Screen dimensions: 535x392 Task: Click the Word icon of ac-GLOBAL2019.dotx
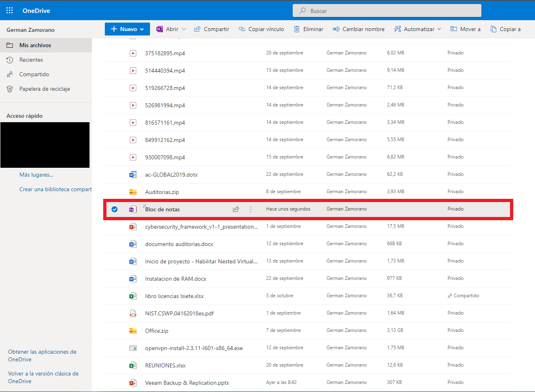[x=133, y=175]
